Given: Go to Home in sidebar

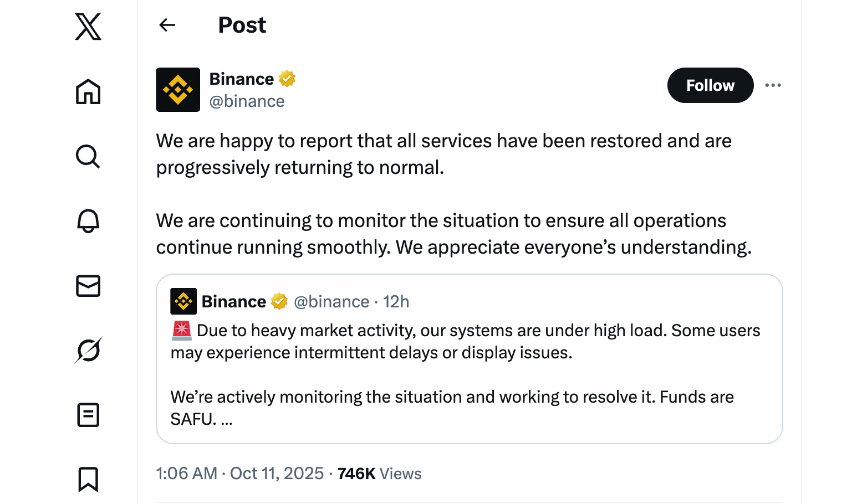Looking at the screenshot, I should [x=88, y=92].
